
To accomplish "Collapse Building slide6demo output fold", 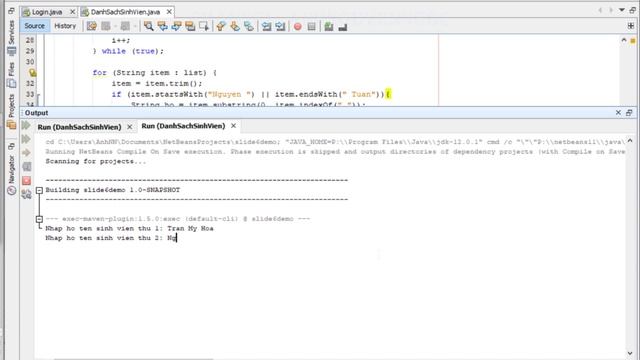I will [39, 190].
